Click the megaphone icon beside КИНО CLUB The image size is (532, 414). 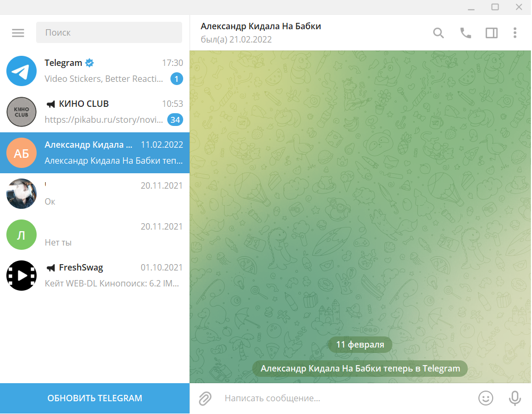50,104
